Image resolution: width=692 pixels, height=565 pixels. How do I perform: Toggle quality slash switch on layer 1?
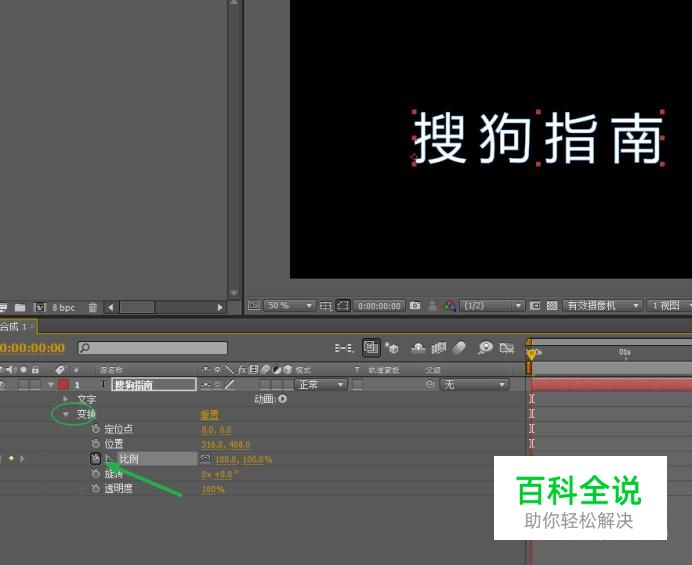pos(229,385)
